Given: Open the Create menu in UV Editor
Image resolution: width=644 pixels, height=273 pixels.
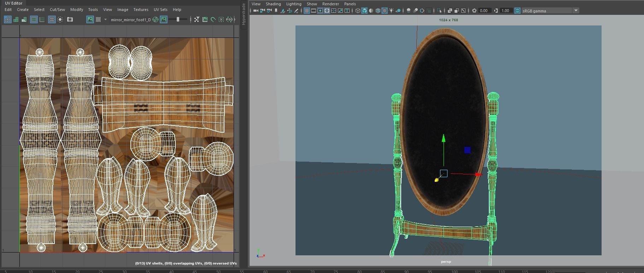Looking at the screenshot, I should point(23,10).
